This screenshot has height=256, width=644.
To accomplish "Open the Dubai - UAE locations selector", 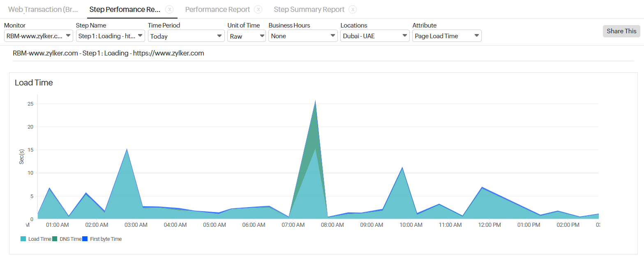I will (x=374, y=36).
